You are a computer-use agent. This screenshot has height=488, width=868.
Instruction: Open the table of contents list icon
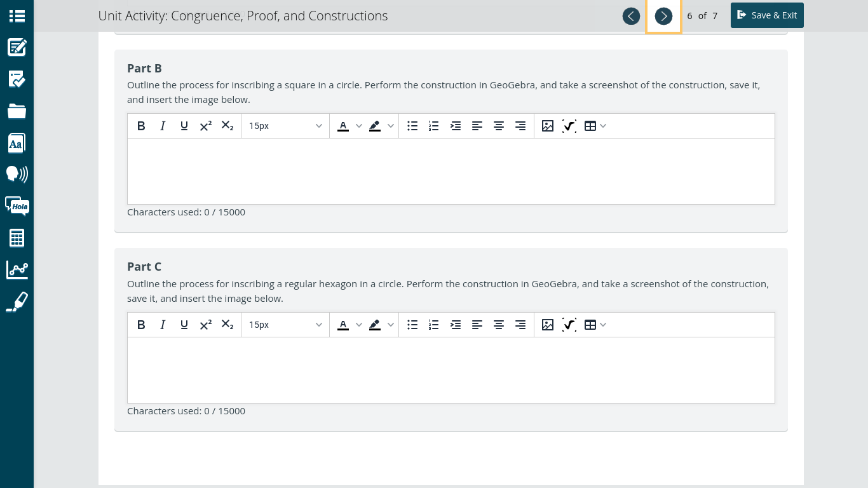coord(17,16)
